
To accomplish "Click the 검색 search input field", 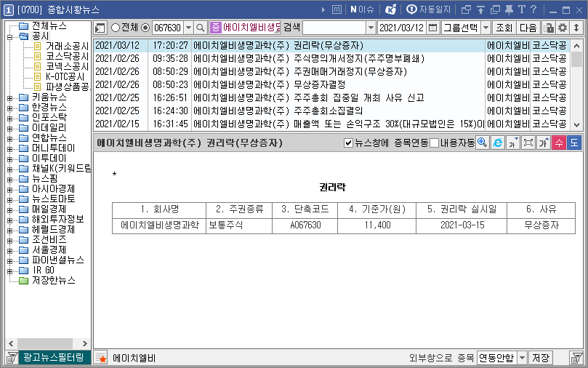I will tap(334, 28).
